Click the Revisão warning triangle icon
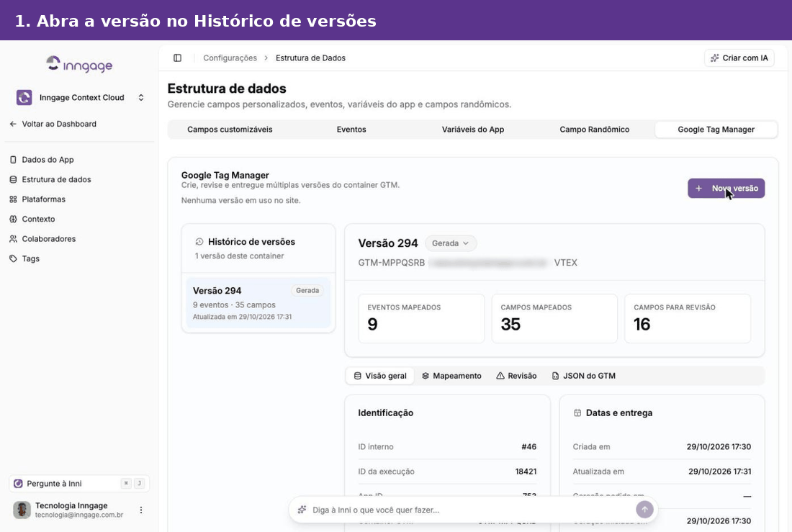Image resolution: width=792 pixels, height=532 pixels. point(500,376)
